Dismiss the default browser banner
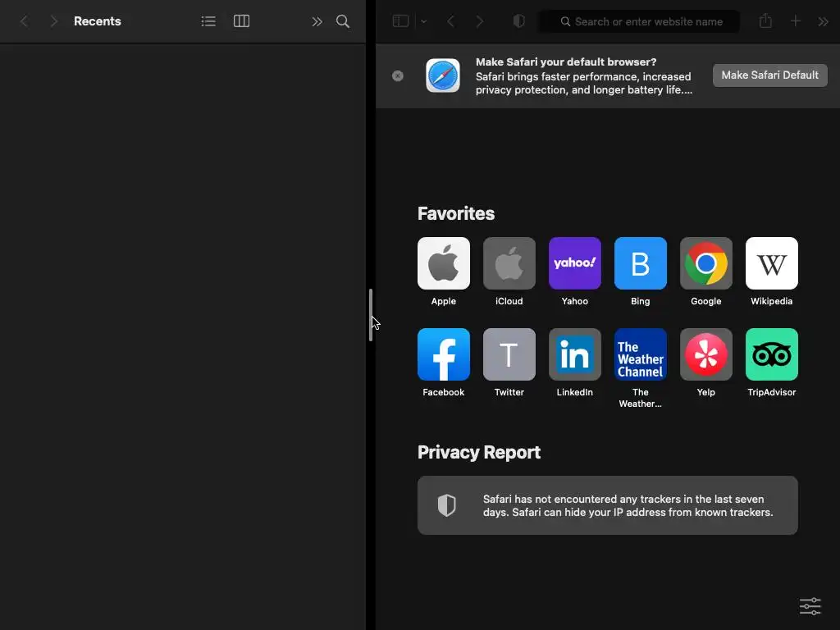This screenshot has width=840, height=630. tap(398, 76)
